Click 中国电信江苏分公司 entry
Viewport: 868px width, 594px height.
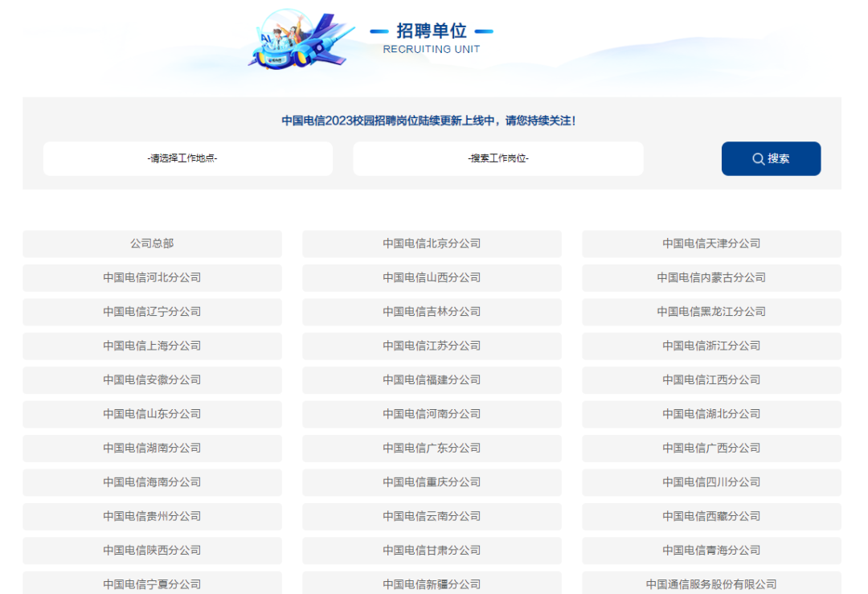432,346
